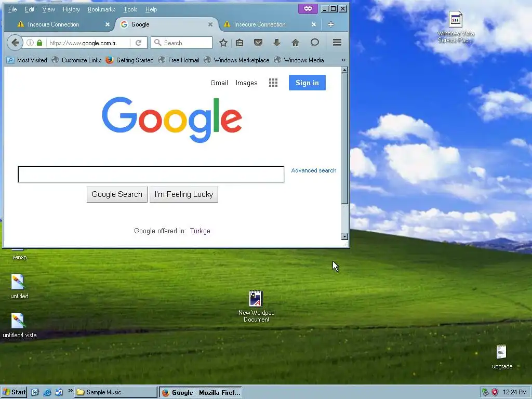Switch to Sample Music taskbar window
The height and width of the screenshot is (399, 532).
click(x=116, y=392)
